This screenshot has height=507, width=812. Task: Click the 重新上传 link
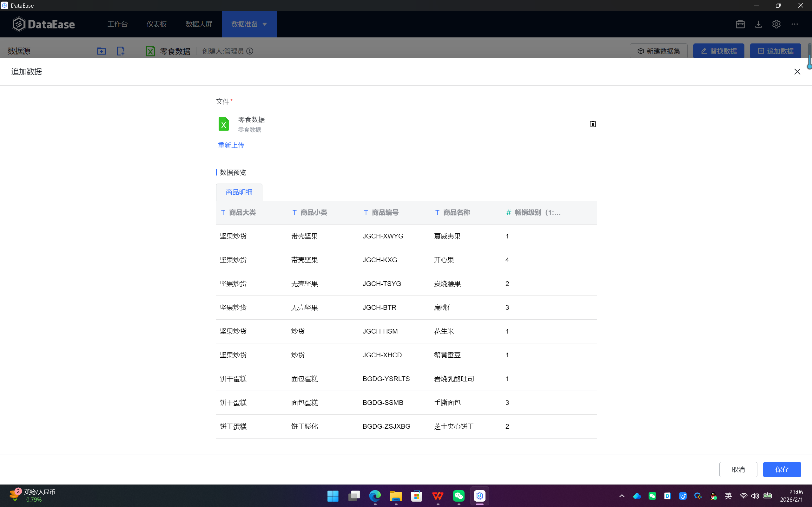pos(231,145)
